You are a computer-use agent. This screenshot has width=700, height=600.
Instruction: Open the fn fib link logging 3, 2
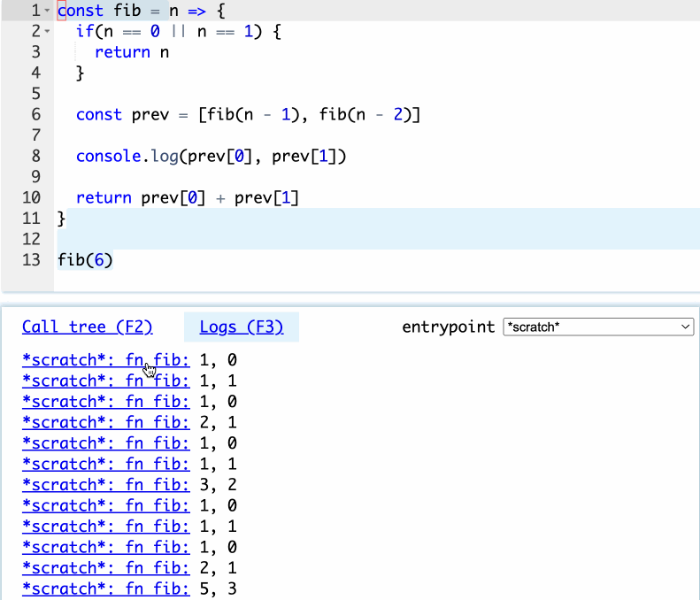[105, 485]
